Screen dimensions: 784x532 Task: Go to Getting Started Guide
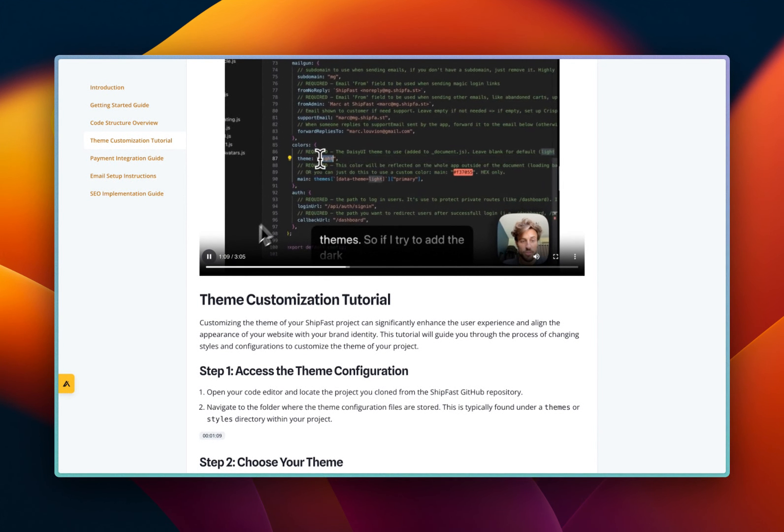click(x=119, y=105)
